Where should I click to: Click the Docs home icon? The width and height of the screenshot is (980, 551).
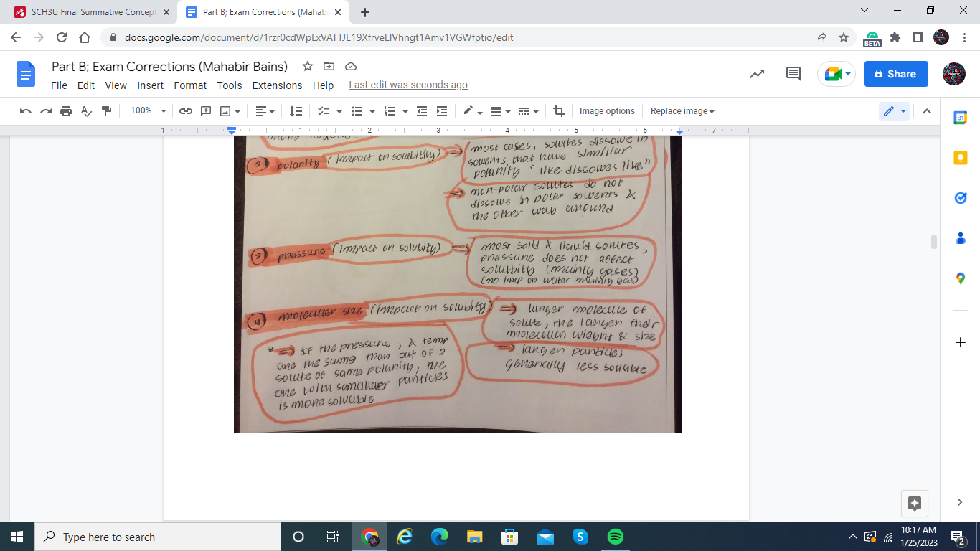(x=26, y=74)
